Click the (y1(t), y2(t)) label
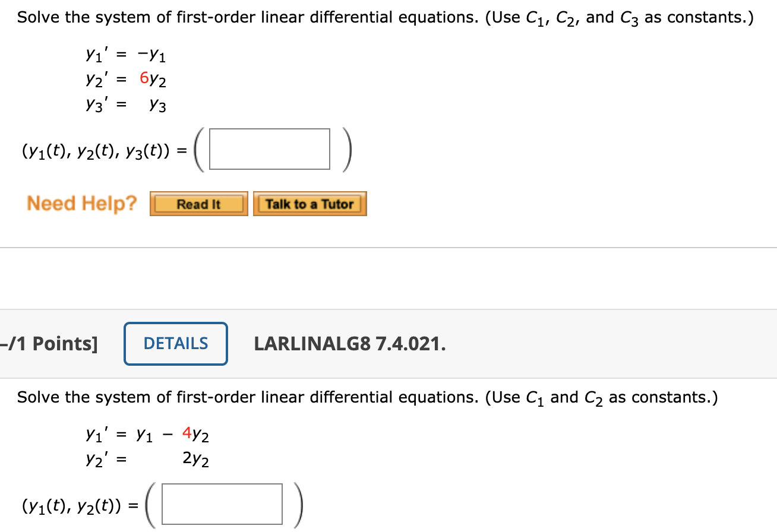 pos(72,504)
